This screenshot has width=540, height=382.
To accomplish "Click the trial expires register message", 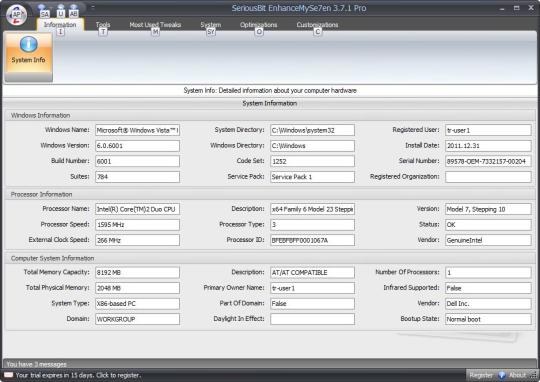I will coord(78,375).
